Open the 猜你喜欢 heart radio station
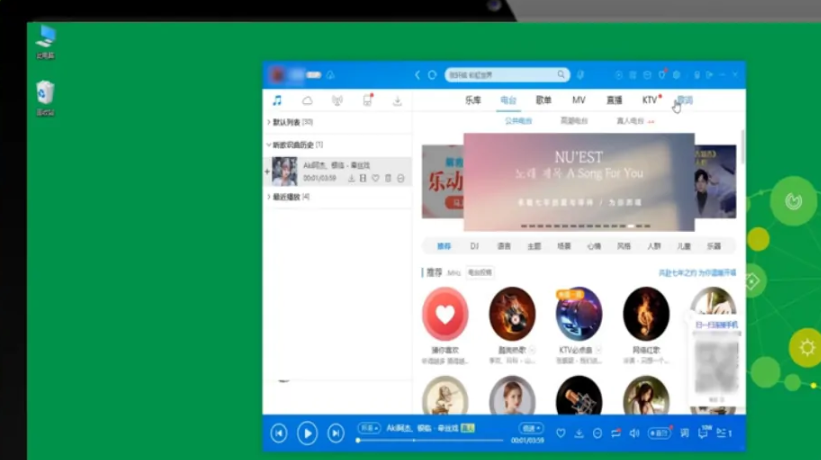This screenshot has height=460, width=821. pos(445,314)
